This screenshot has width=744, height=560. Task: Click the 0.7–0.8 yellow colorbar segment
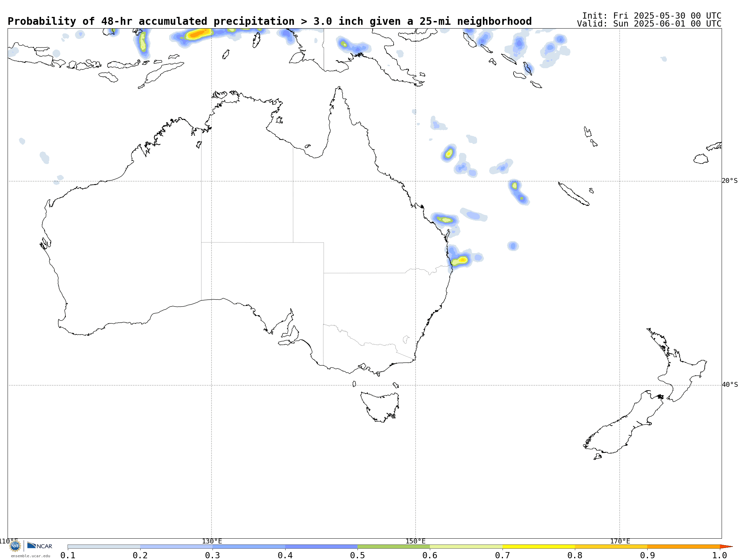click(539, 547)
